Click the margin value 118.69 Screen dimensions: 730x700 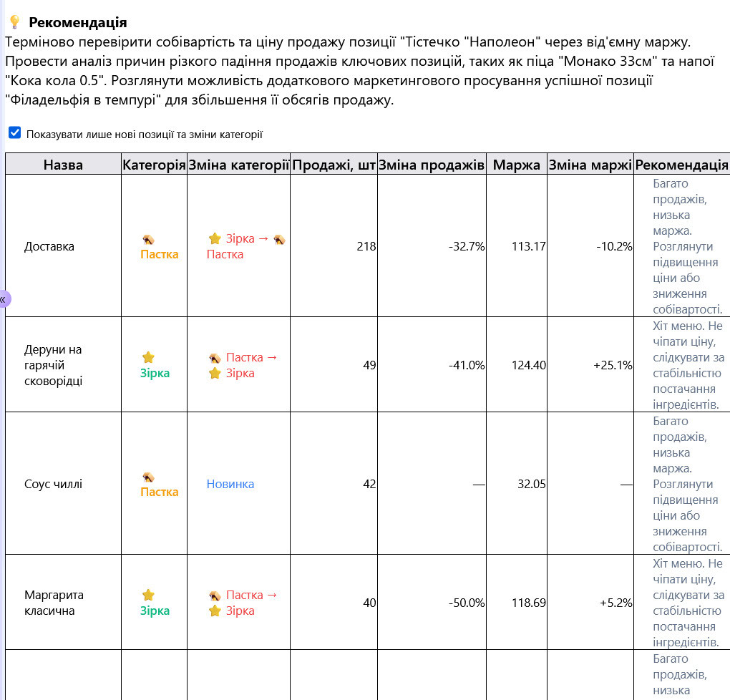pyautogui.click(x=528, y=603)
